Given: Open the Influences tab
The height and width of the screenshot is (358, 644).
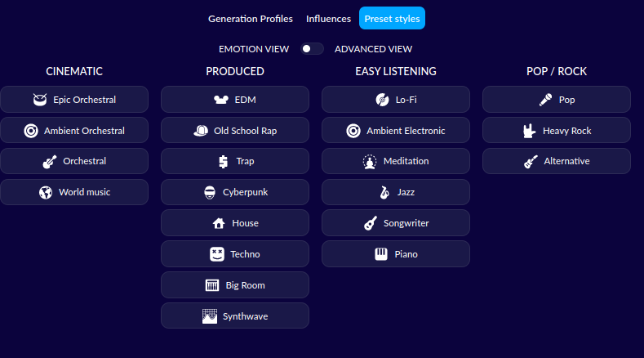Looking at the screenshot, I should coord(329,19).
